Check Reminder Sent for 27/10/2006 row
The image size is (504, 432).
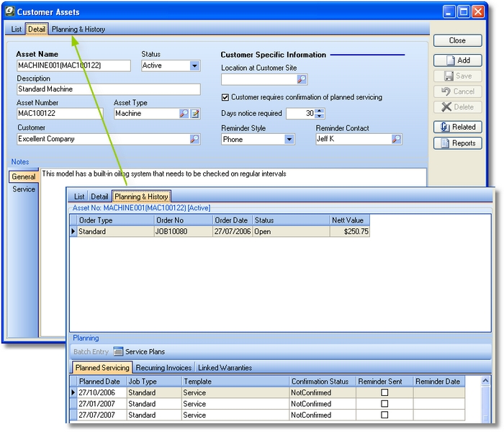pos(384,393)
